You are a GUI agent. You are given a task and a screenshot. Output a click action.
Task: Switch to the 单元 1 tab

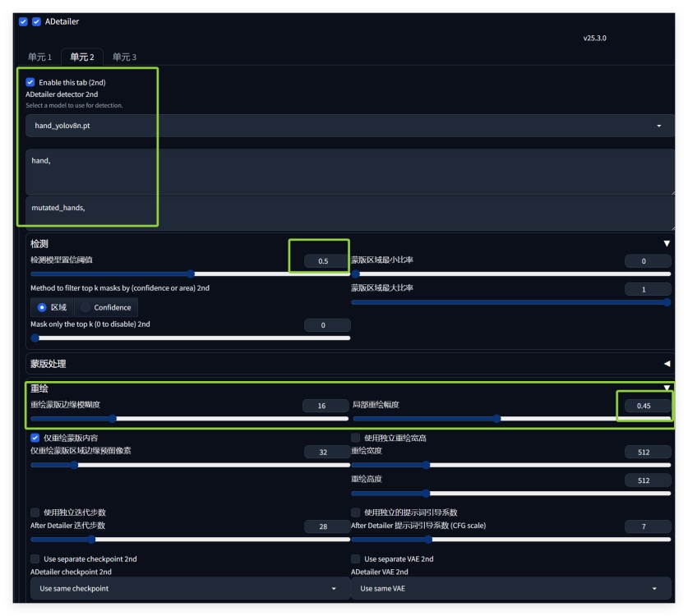(x=39, y=57)
